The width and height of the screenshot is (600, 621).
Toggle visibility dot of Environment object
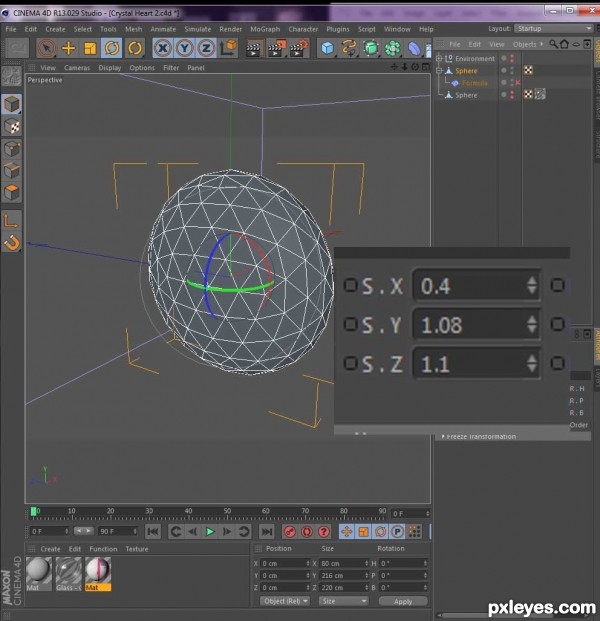pos(504,58)
